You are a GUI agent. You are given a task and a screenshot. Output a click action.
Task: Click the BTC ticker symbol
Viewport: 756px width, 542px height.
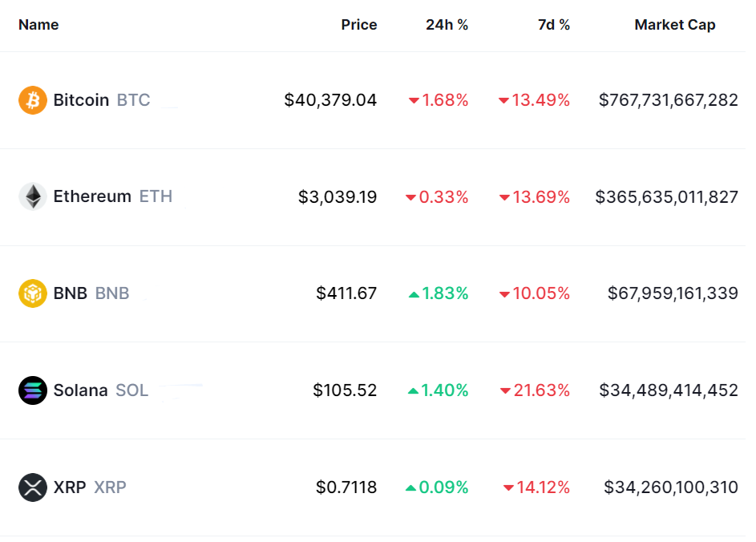(x=133, y=100)
